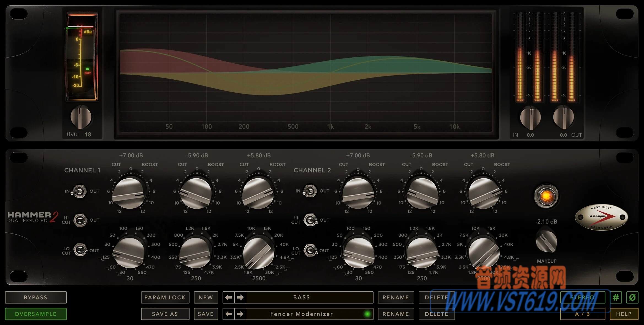Open HELP
This screenshot has width=644, height=325.
tap(625, 314)
